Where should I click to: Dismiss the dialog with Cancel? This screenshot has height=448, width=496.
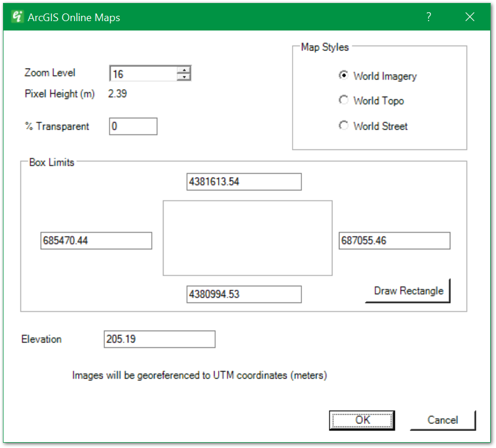(443, 420)
